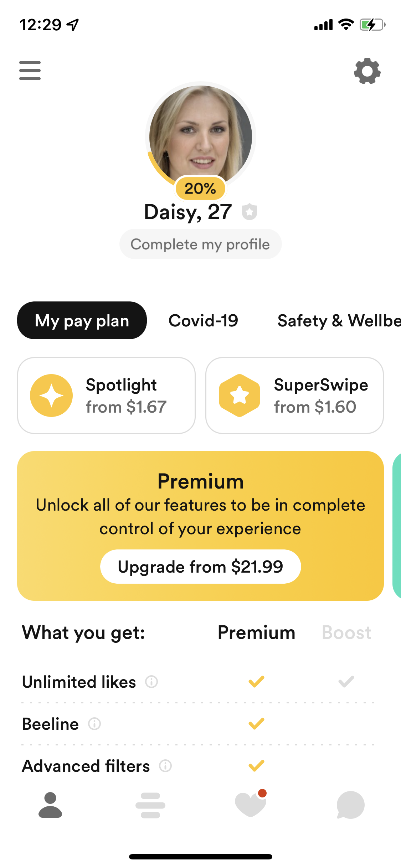Tap Complete my profile button
The height and width of the screenshot is (868, 401).
[x=200, y=244]
